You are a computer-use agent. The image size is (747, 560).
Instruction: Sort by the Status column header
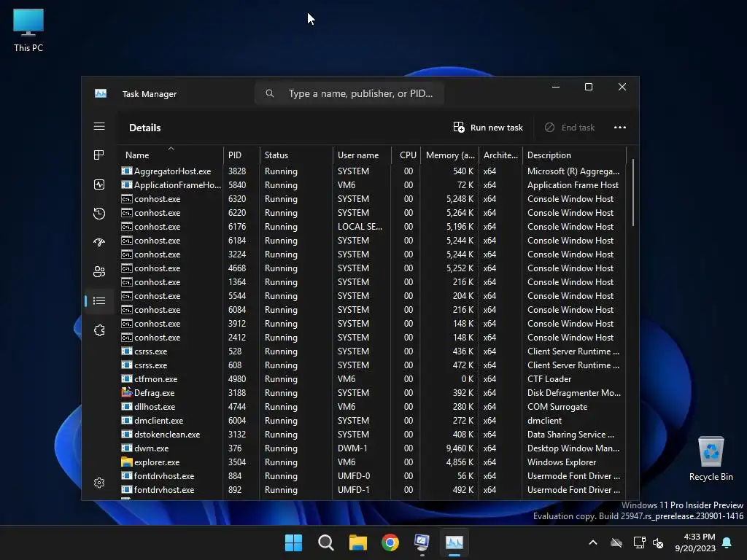coord(296,155)
